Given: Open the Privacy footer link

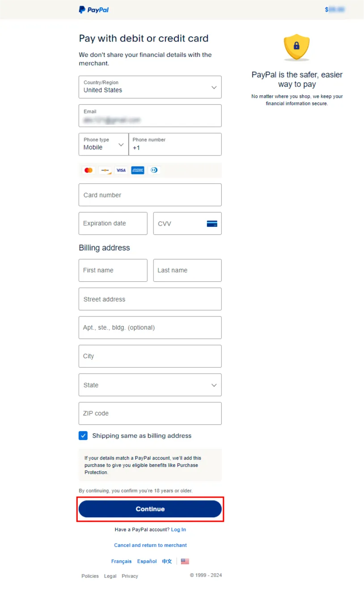Looking at the screenshot, I should pos(130,576).
